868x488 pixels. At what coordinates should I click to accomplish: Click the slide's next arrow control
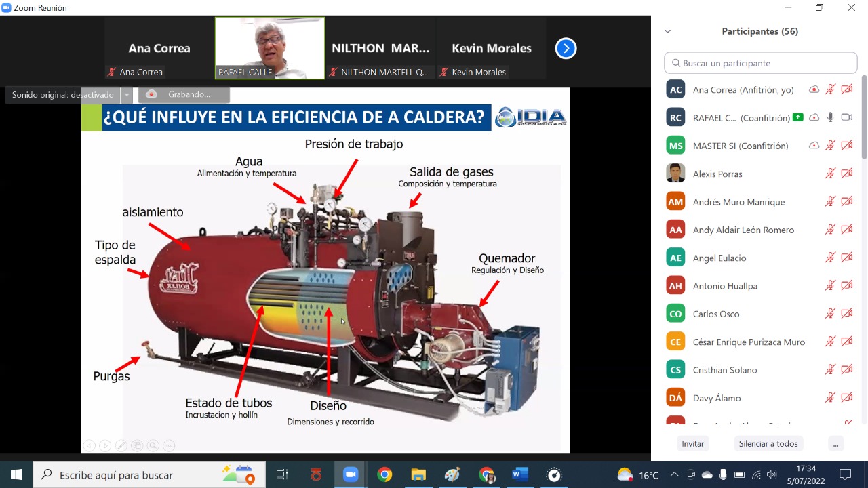pyautogui.click(x=105, y=445)
